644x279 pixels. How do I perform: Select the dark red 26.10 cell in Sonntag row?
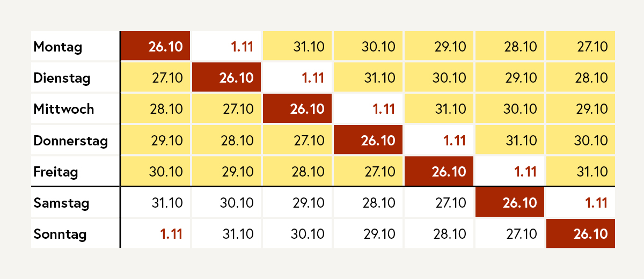pyautogui.click(x=581, y=234)
